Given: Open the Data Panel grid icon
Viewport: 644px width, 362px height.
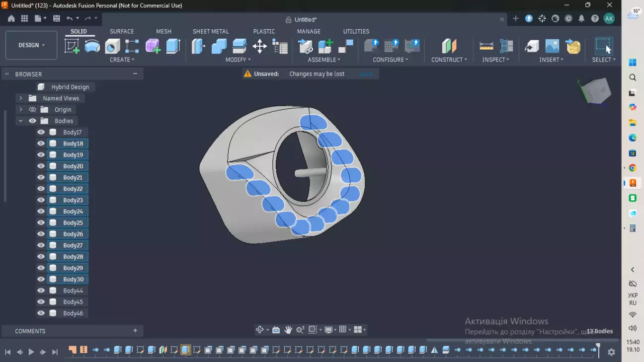Looking at the screenshot, I should point(24,18).
